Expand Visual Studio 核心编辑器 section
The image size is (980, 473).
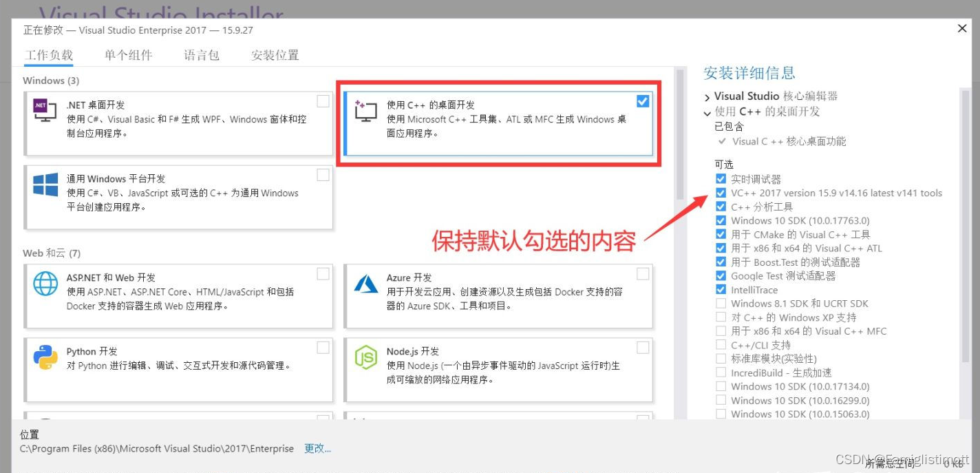tap(707, 96)
